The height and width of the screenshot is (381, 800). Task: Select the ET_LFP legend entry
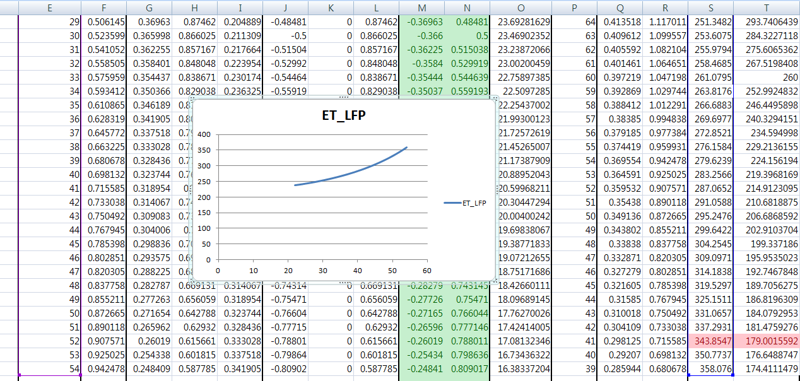[x=465, y=203]
